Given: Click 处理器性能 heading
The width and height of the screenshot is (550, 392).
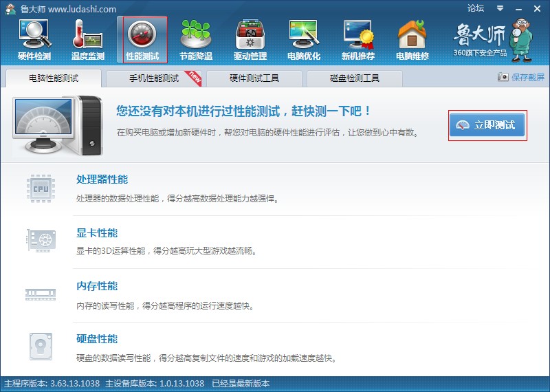Looking at the screenshot, I should coord(102,179).
